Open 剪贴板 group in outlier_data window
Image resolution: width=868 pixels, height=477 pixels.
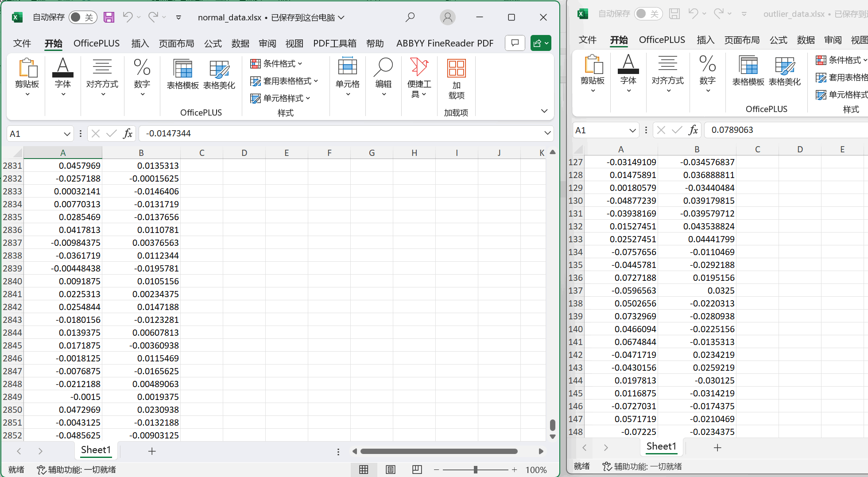coord(593,74)
